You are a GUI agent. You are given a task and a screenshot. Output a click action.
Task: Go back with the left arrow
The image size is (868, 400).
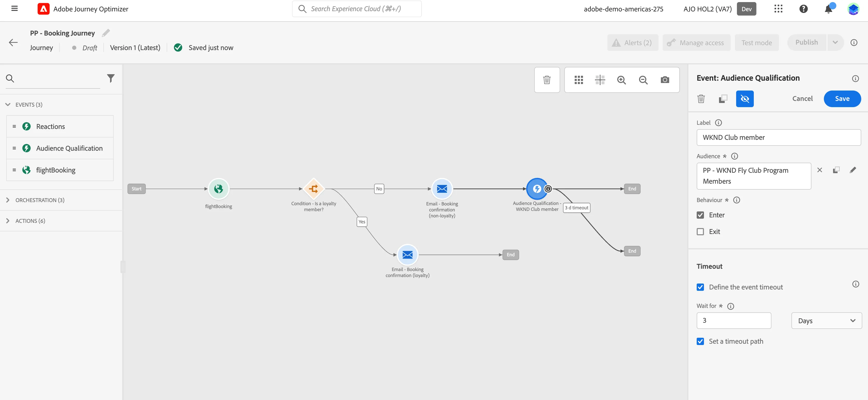click(x=13, y=43)
